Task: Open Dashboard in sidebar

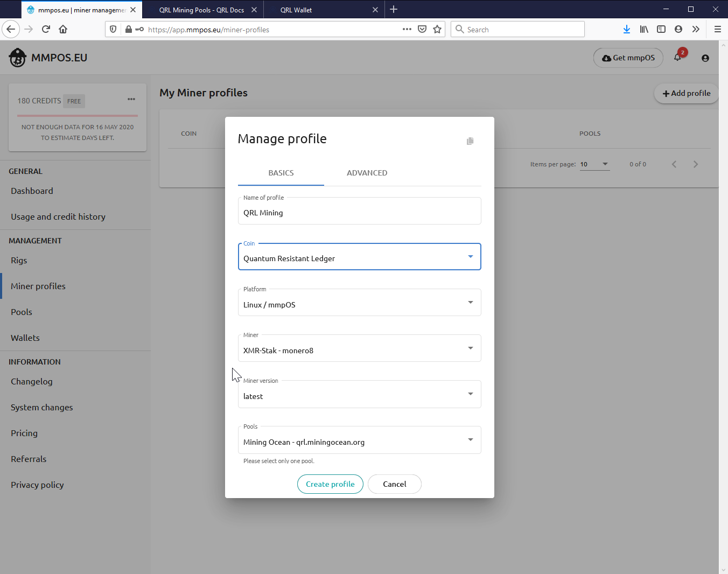Action: (32, 191)
